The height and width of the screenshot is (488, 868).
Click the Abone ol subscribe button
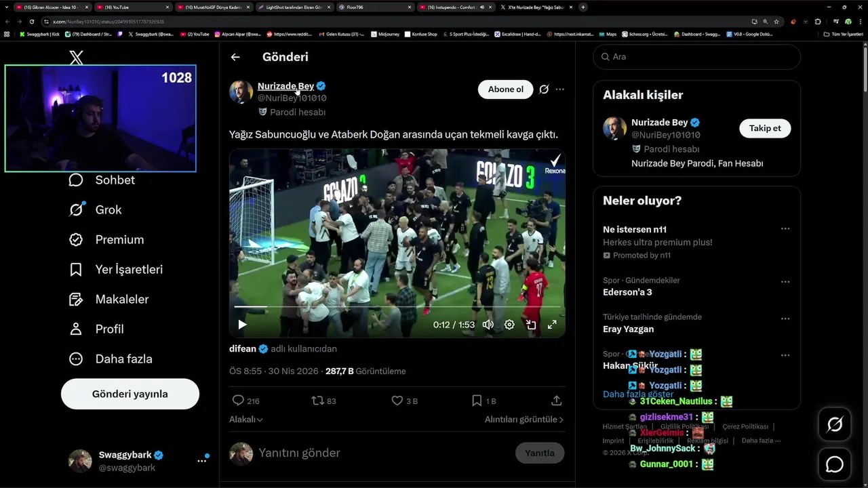click(x=506, y=89)
